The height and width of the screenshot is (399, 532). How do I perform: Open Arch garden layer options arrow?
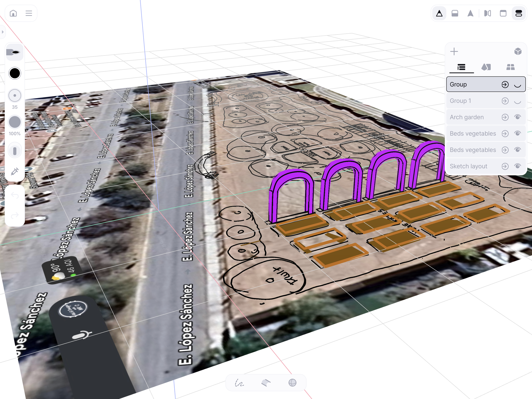coord(505,117)
